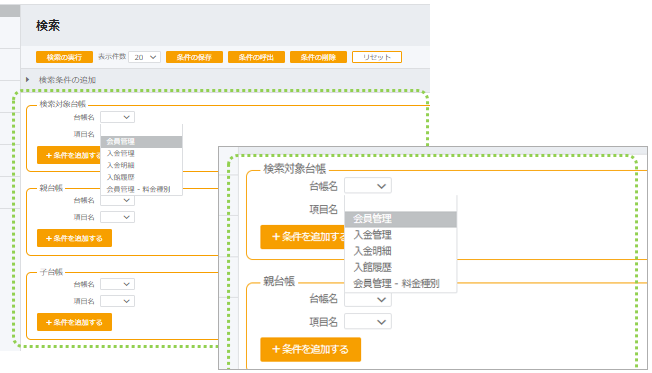Click the 検索 page heading
Screen dimensions: 652x373
pos(48,26)
